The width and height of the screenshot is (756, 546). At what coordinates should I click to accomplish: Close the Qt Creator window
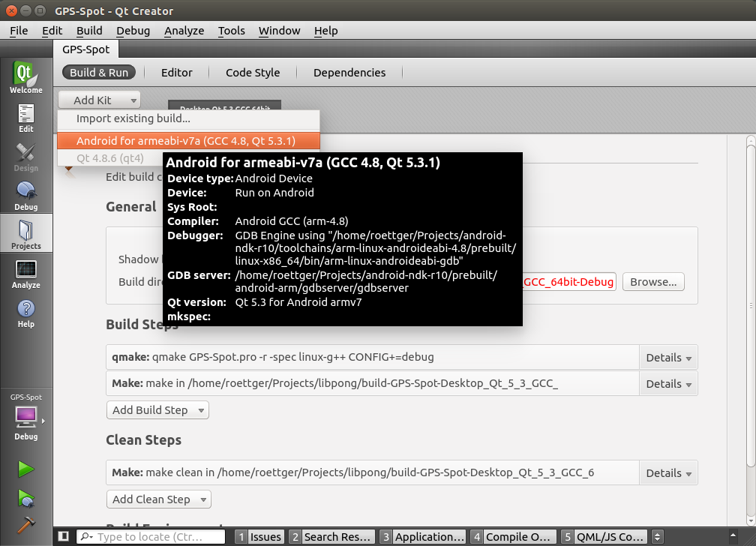[x=11, y=10]
